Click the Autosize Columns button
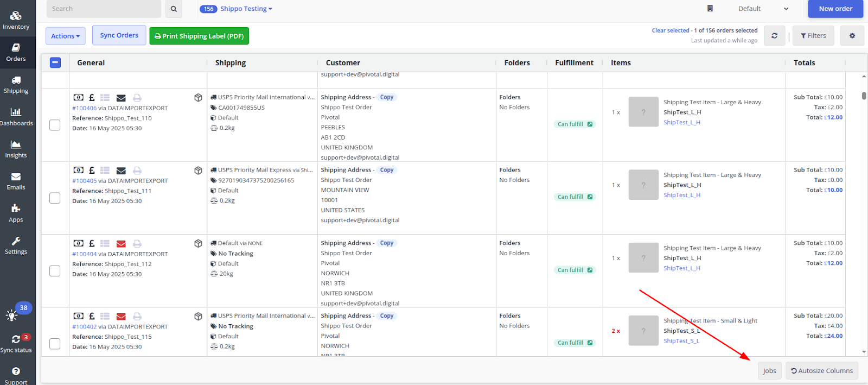The height and width of the screenshot is (385, 868). click(x=822, y=371)
